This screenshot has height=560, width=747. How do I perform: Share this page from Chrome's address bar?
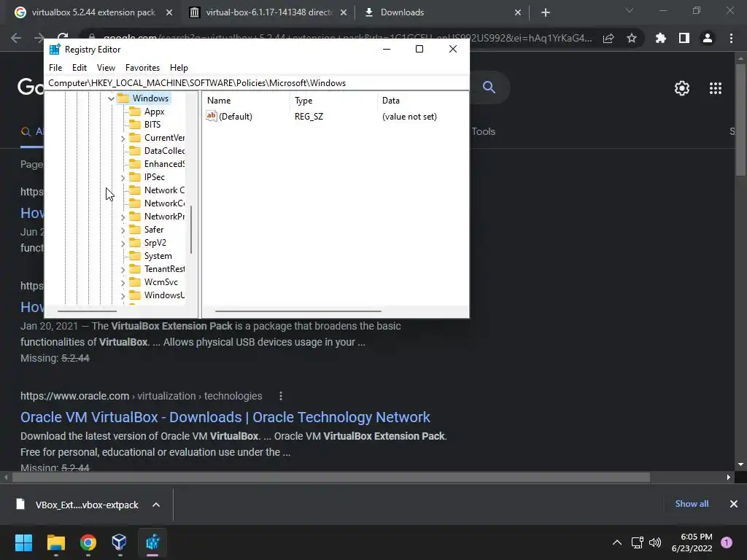(x=608, y=39)
